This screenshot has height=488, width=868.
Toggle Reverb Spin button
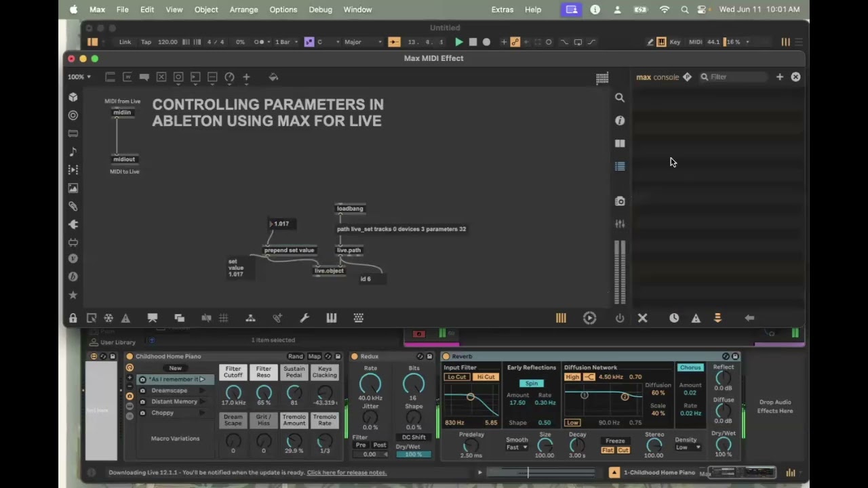tap(531, 384)
